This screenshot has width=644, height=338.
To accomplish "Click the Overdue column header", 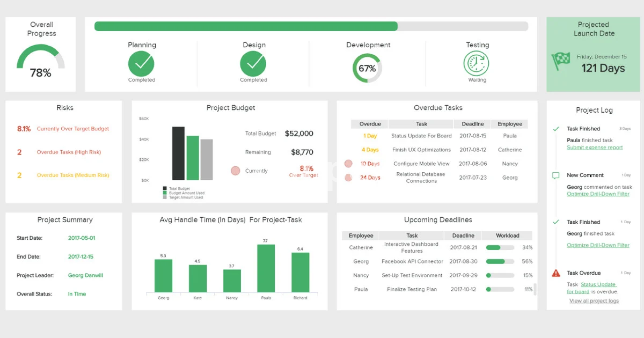I will [370, 124].
